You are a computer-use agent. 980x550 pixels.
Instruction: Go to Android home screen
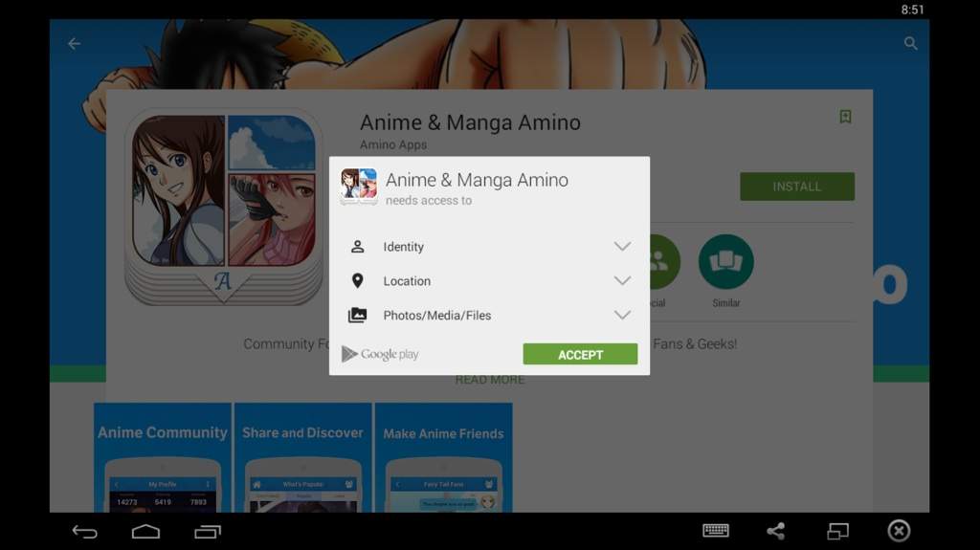145,531
